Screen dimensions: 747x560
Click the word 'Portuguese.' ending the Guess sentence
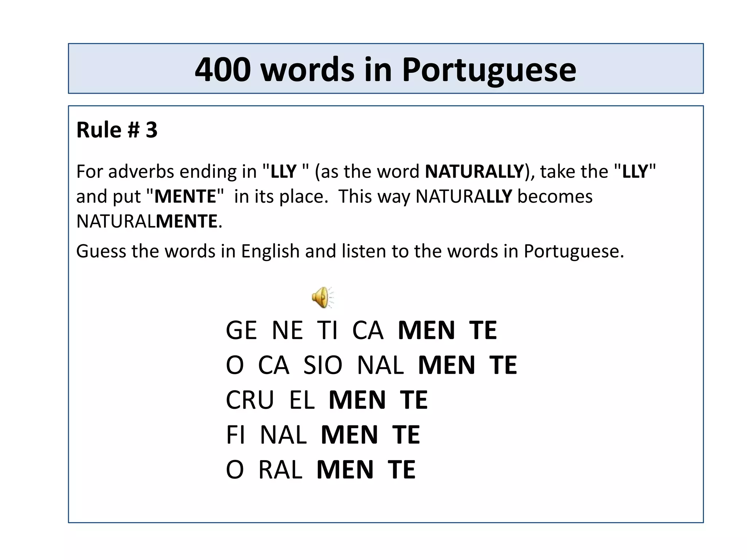(574, 251)
